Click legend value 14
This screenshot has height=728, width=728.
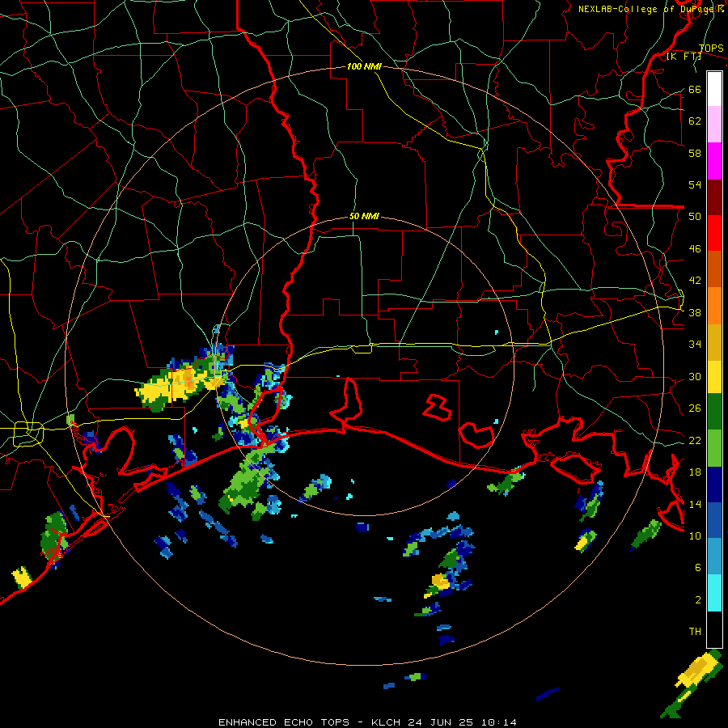click(x=695, y=504)
